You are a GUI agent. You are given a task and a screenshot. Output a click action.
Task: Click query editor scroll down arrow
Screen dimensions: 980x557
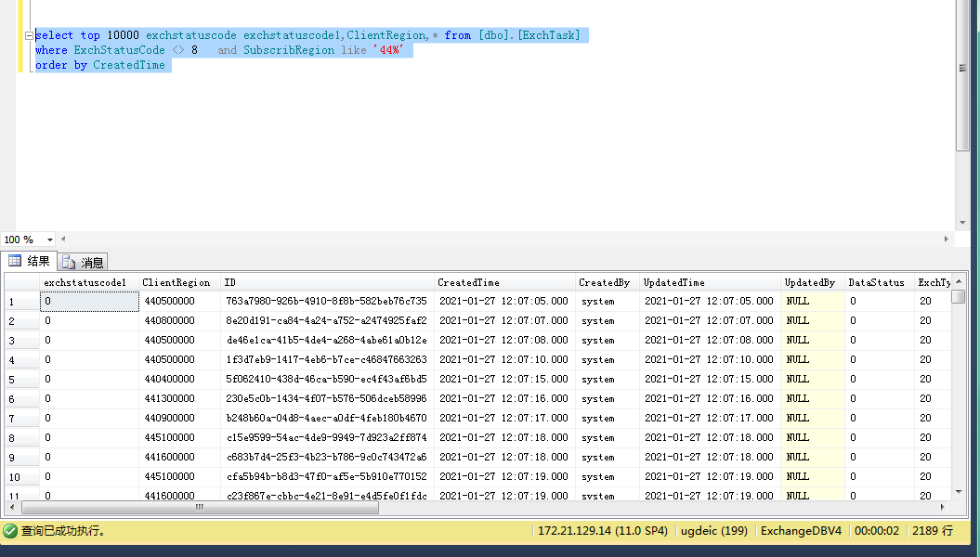[962, 223]
